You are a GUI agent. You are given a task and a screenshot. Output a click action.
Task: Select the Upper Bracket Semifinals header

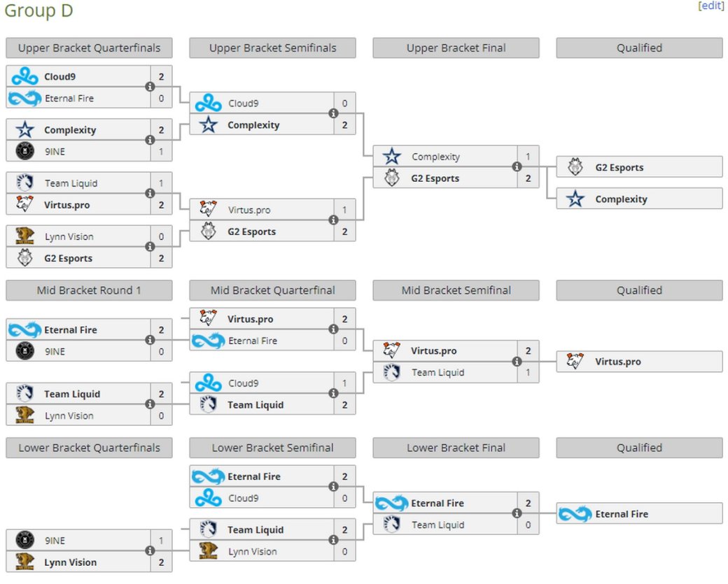click(x=272, y=48)
